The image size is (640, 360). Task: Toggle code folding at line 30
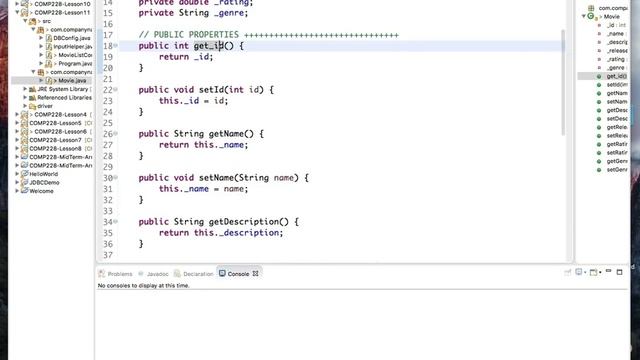[116, 178]
